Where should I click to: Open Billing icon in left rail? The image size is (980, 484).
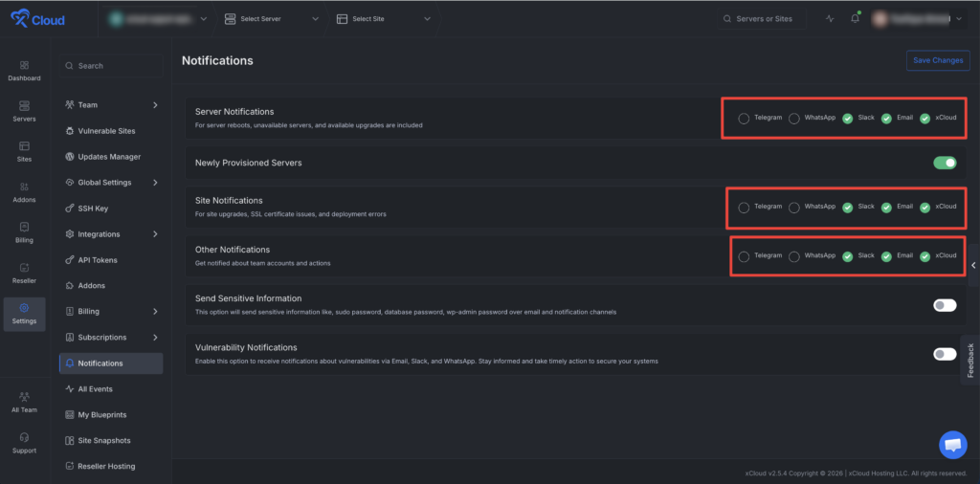point(24,232)
